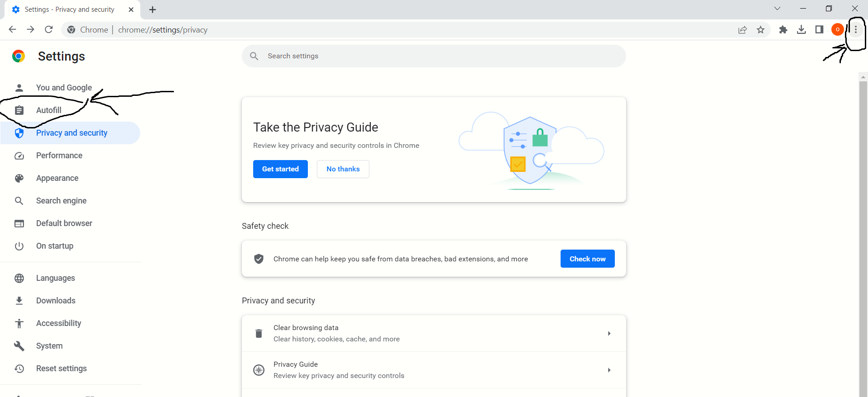Click the No thanks button
The width and height of the screenshot is (868, 397).
click(343, 169)
